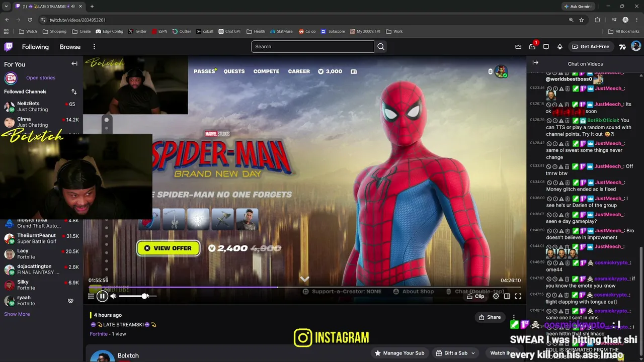The width and height of the screenshot is (644, 362).
Task: Open the browser apps grid icon
Action: click(7, 31)
